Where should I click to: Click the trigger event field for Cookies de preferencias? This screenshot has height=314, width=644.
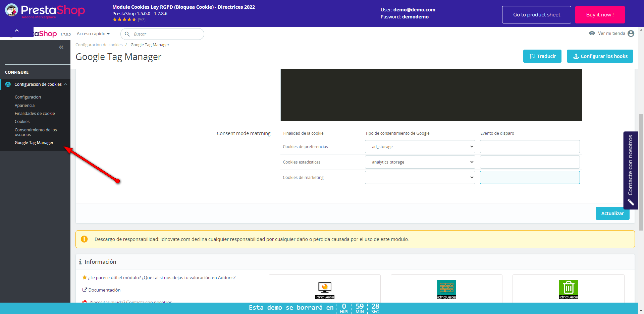(530, 147)
